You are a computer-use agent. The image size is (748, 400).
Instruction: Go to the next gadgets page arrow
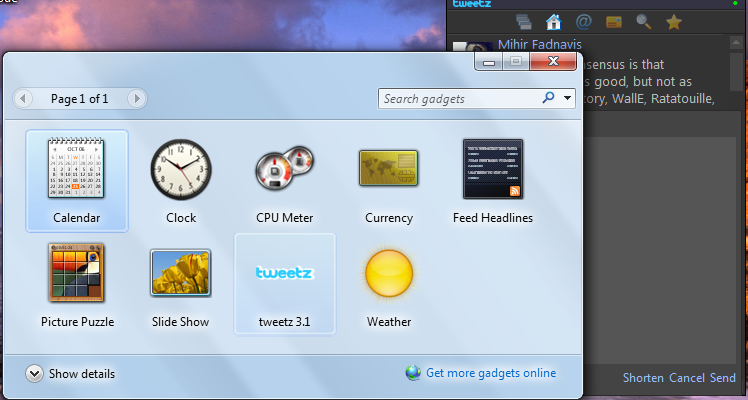137,99
